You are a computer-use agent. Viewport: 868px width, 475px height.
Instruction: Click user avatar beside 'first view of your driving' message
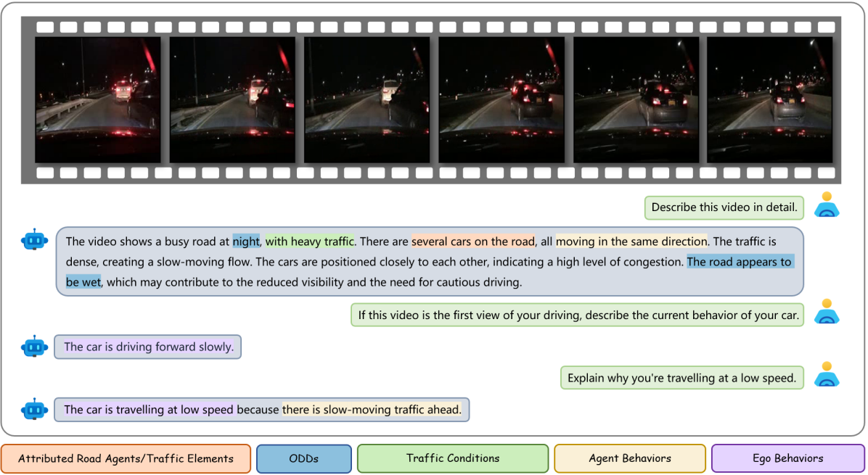(x=827, y=312)
